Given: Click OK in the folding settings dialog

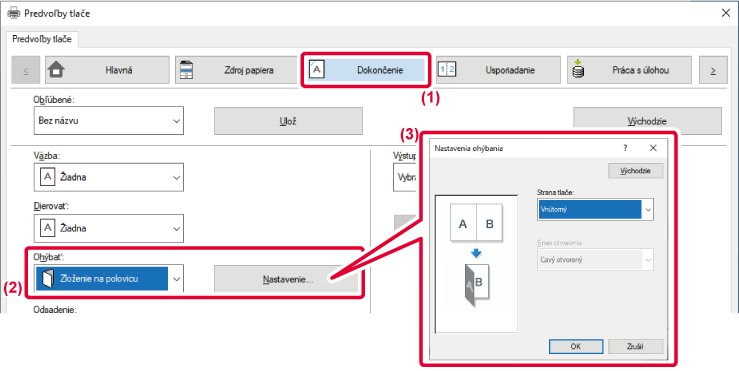Looking at the screenshot, I should [575, 346].
